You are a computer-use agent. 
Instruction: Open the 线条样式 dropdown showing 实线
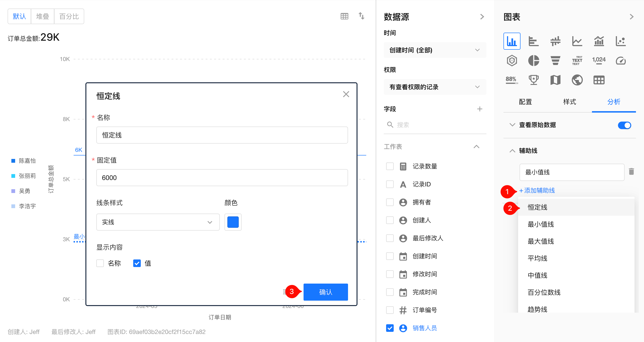(158, 222)
